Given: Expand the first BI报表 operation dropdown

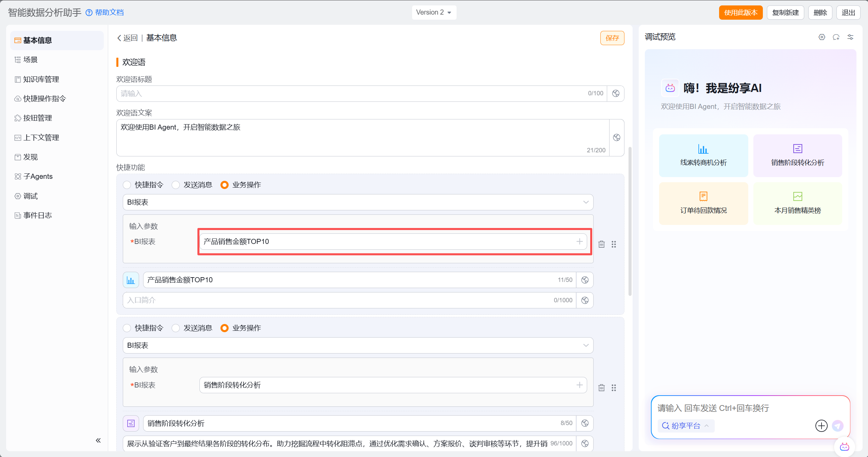Looking at the screenshot, I should pyautogui.click(x=358, y=202).
